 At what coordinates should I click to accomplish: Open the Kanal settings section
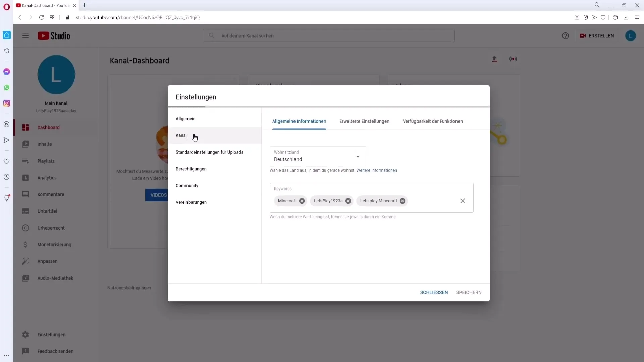[182, 135]
